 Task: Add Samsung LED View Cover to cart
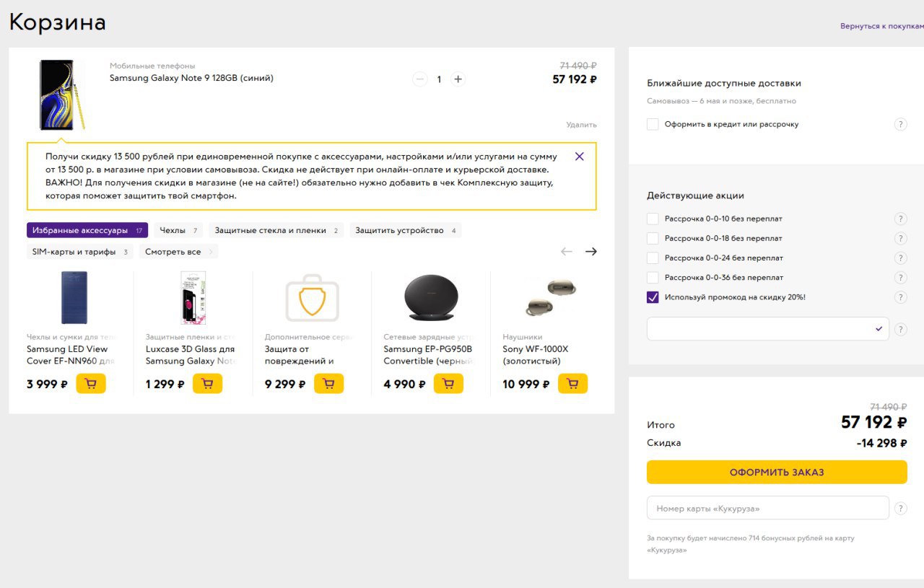(91, 384)
